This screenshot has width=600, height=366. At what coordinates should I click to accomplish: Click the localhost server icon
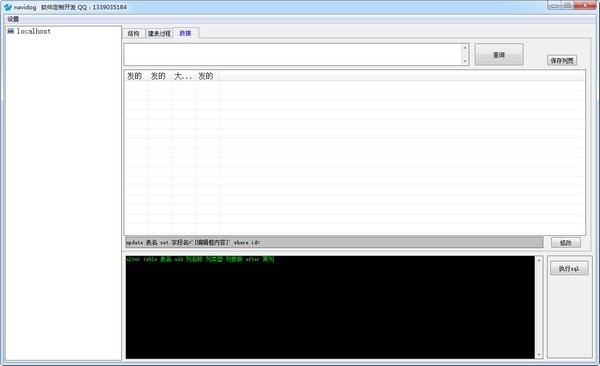(11, 31)
